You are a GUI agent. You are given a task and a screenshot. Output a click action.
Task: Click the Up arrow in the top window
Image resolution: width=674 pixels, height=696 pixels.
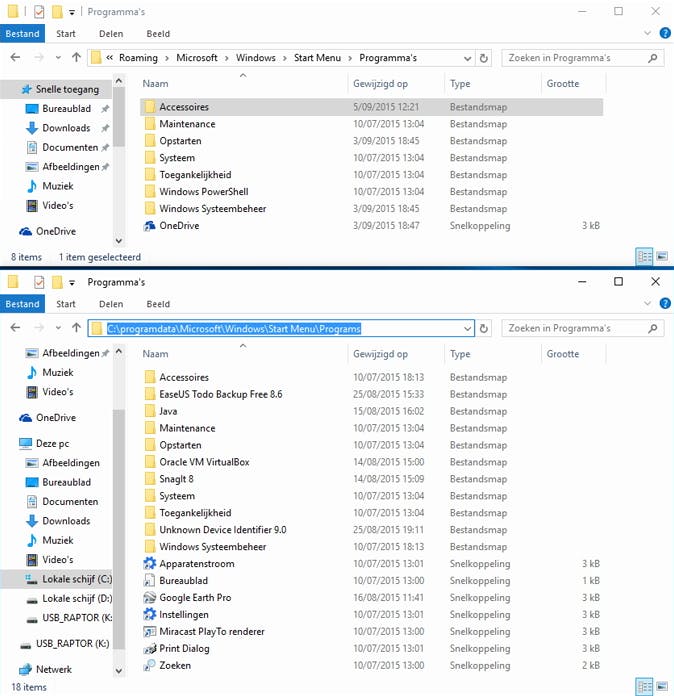(x=76, y=57)
